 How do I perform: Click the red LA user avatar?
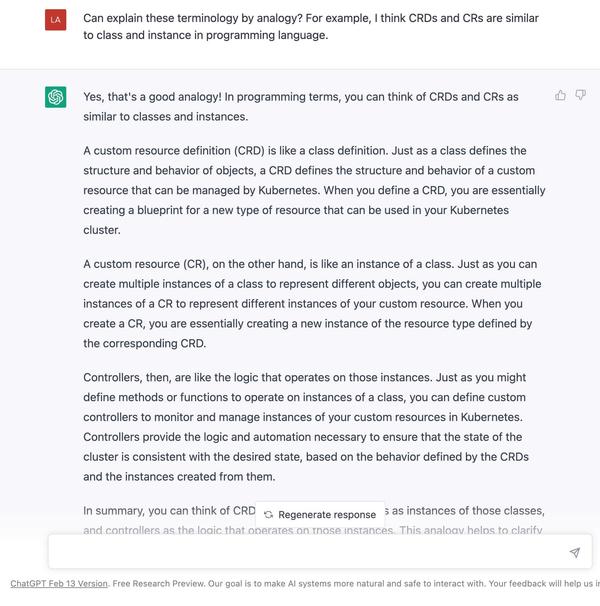point(56,20)
